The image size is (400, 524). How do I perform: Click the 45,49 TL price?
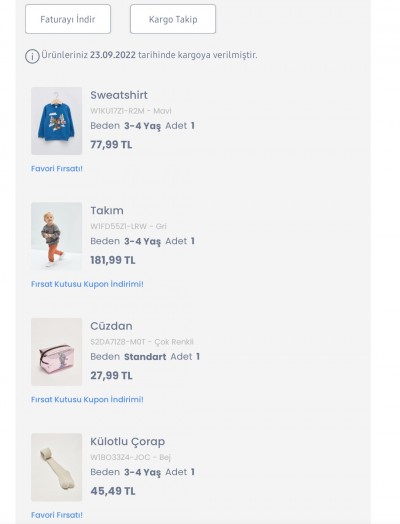point(113,491)
